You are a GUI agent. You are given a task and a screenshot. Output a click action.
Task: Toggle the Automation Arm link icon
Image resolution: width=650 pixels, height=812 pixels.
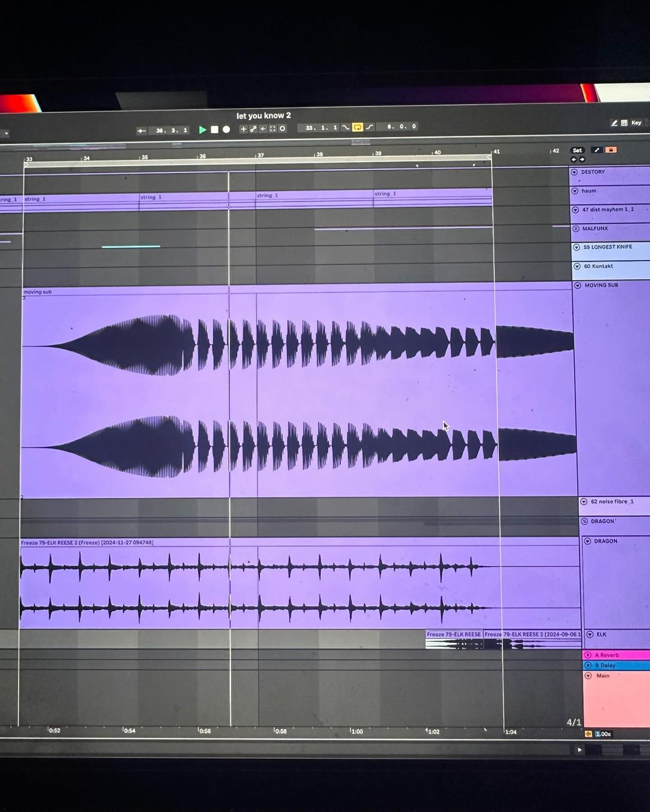click(x=253, y=129)
